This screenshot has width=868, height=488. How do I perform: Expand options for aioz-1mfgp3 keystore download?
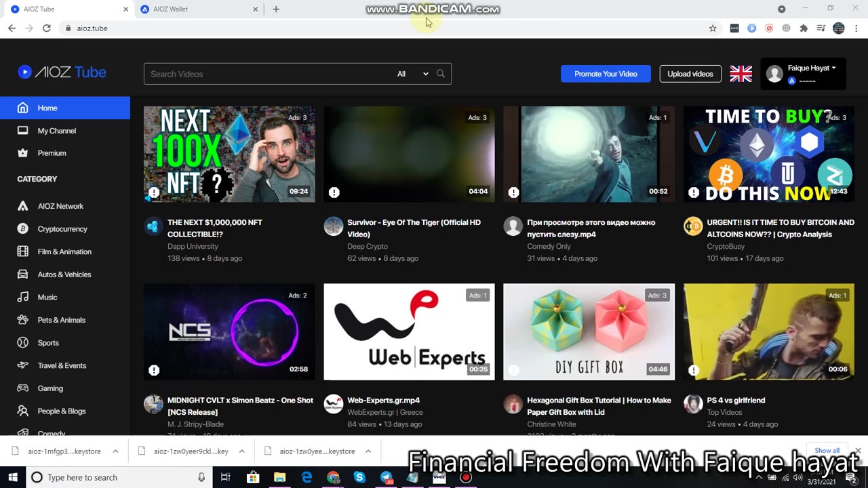(x=115, y=451)
